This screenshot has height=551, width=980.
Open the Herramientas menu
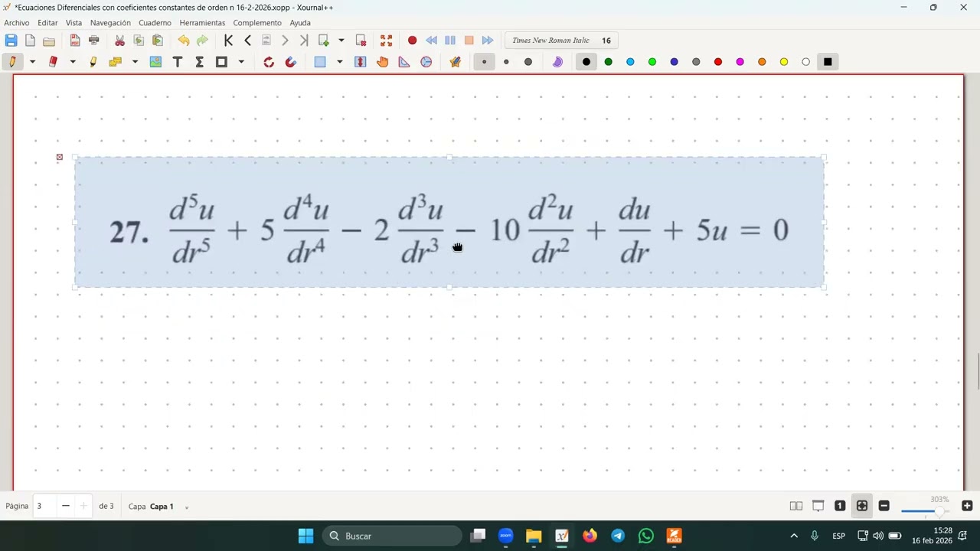[x=202, y=23]
